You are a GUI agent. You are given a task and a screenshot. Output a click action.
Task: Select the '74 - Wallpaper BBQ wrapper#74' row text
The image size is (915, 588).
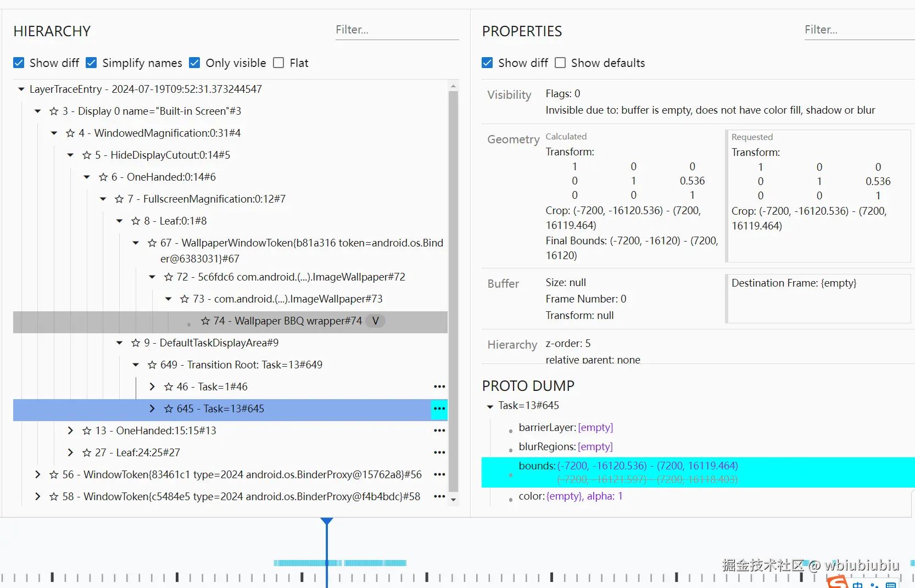pyautogui.click(x=288, y=321)
